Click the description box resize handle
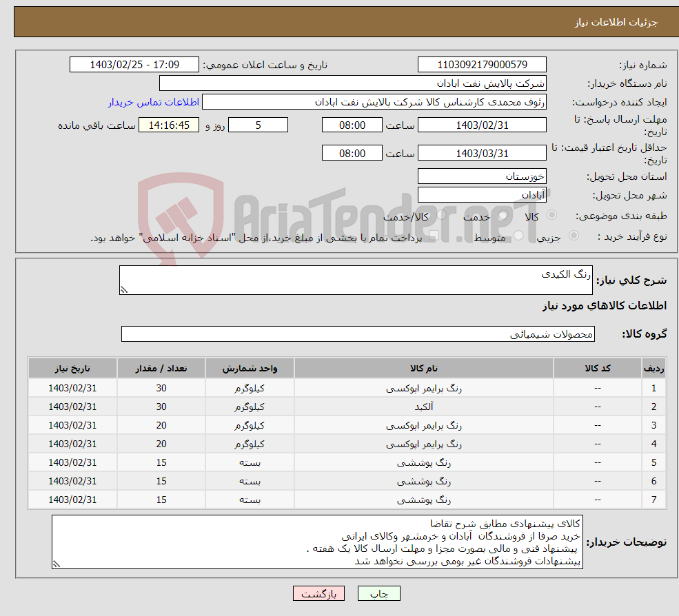 124,290
